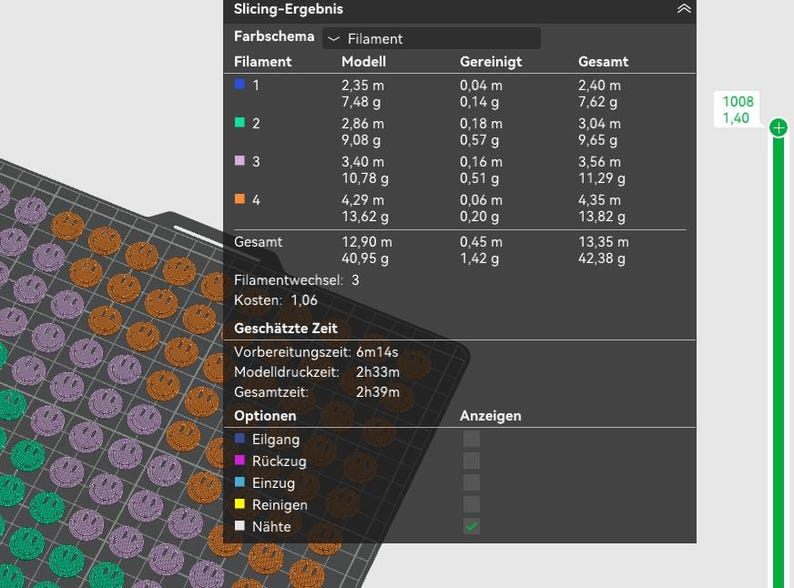Click the total 42,38 g value
Image resolution: width=794 pixels, height=588 pixels.
(x=602, y=259)
